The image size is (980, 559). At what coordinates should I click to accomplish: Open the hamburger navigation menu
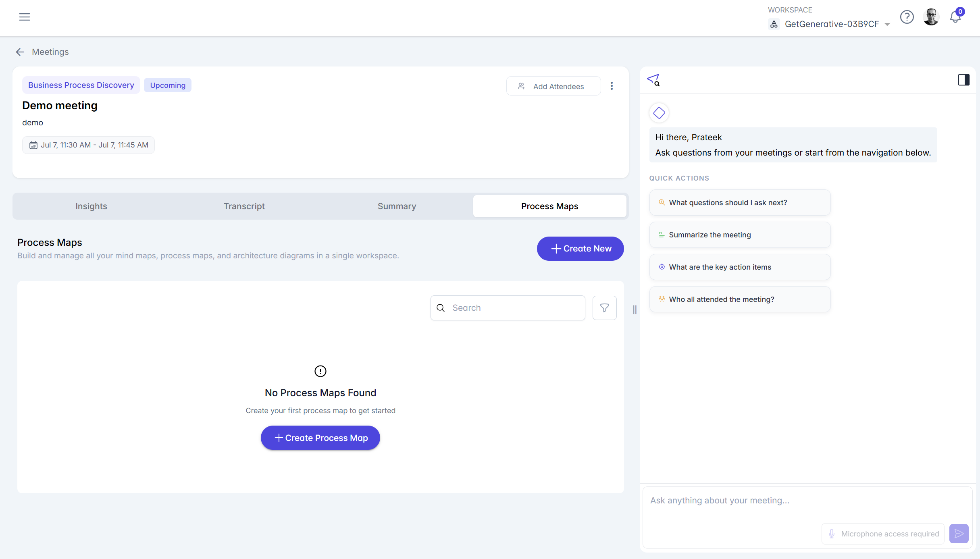(25, 17)
